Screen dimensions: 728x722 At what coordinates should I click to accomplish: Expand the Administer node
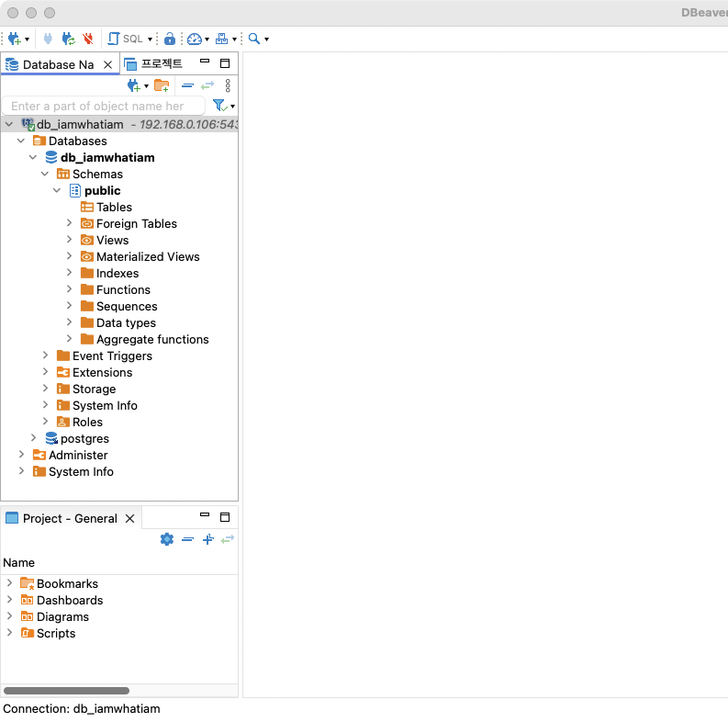[21, 454]
